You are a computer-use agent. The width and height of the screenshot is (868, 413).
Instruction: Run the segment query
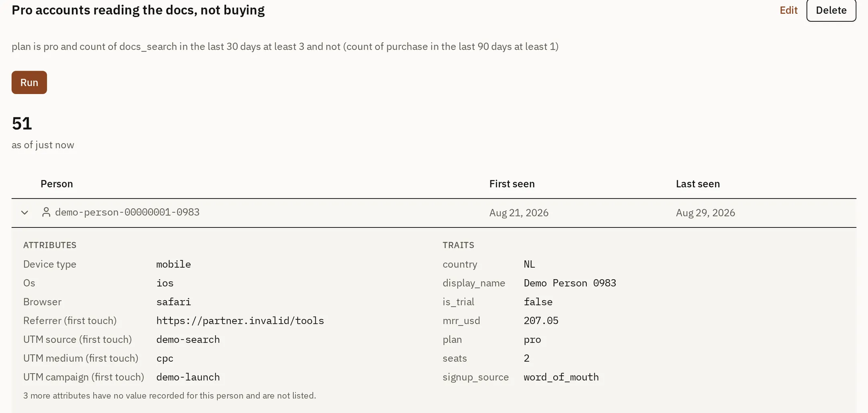coord(29,82)
